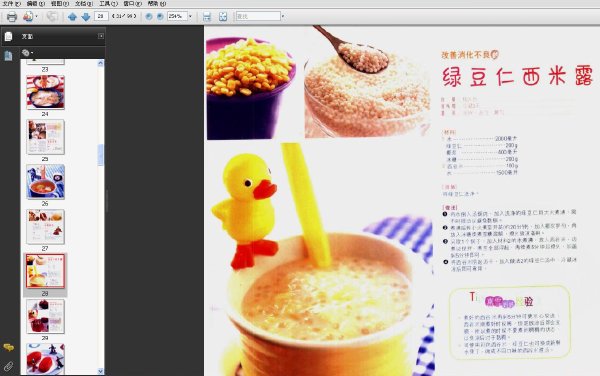Image resolution: width=600 pixels, height=376 pixels.
Task: Open the 帮助 (Help) menu
Action: 157,3
